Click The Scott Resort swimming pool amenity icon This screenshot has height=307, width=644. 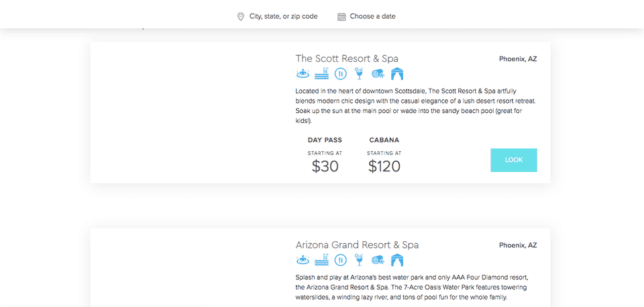(x=321, y=74)
